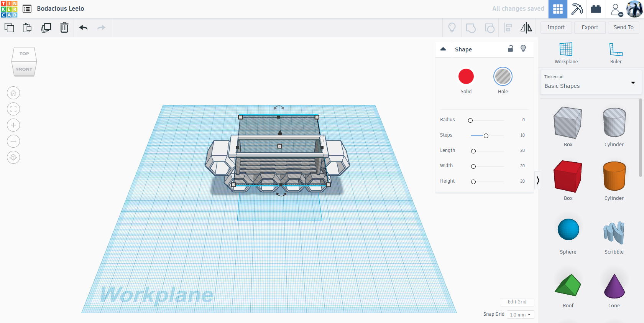Viewport: 644px width, 323px height.
Task: Adjust the Length slider handle
Action: tap(473, 151)
